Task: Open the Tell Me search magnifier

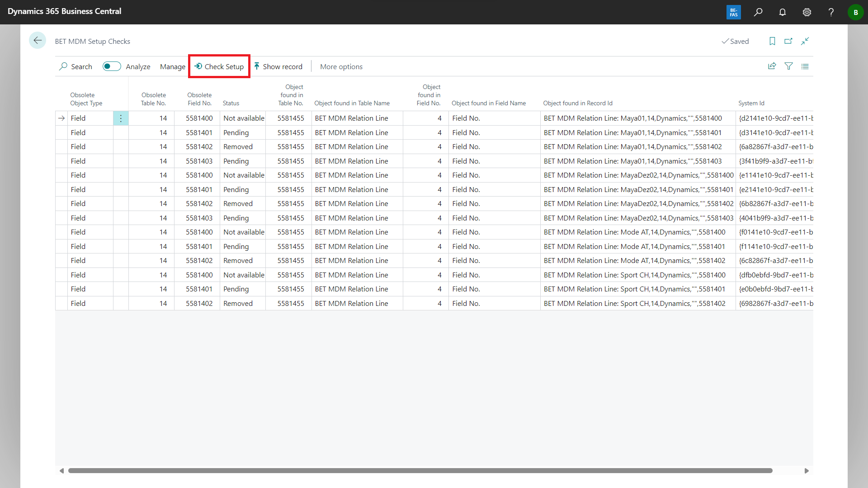Action: tap(758, 12)
